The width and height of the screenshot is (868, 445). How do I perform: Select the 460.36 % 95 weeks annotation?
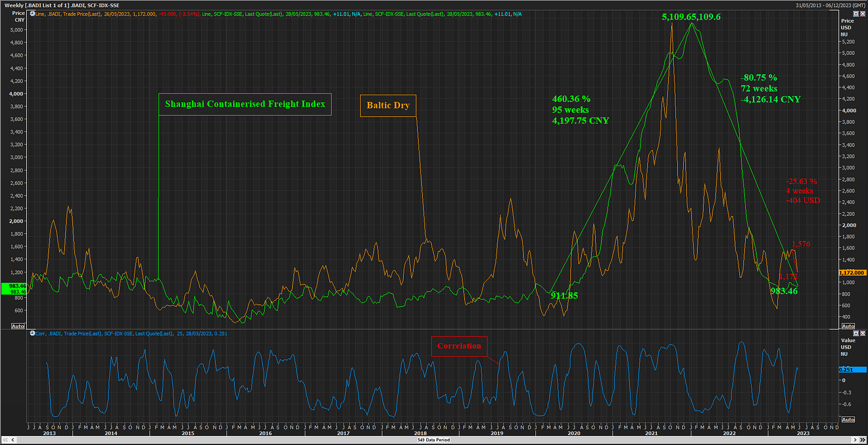(x=582, y=110)
